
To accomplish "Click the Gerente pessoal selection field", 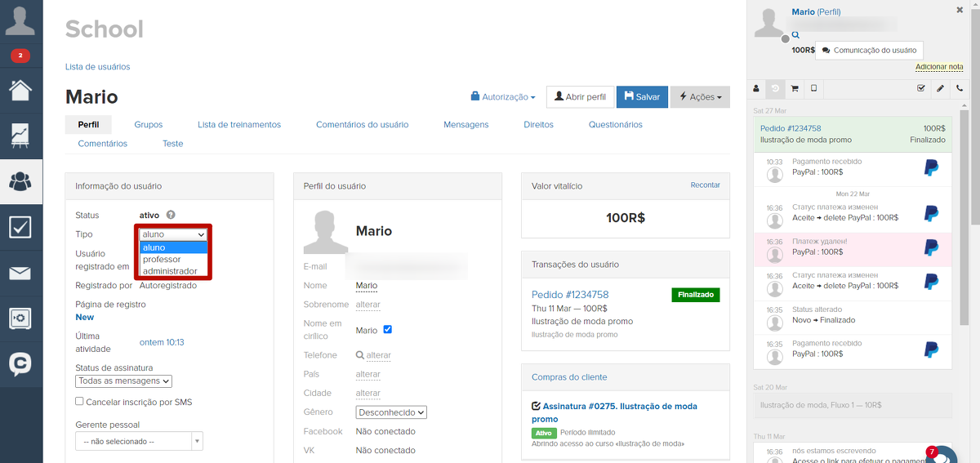I will pyautogui.click(x=138, y=442).
